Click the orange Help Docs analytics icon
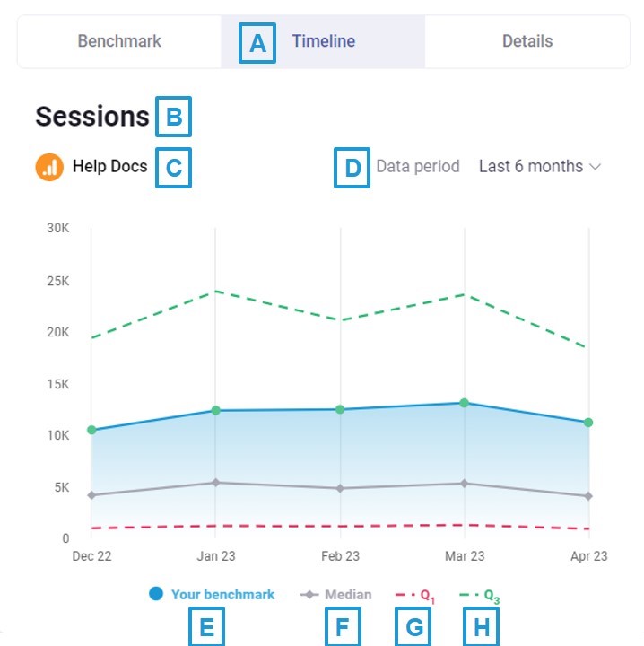Image resolution: width=644 pixels, height=646 pixels. tap(49, 167)
